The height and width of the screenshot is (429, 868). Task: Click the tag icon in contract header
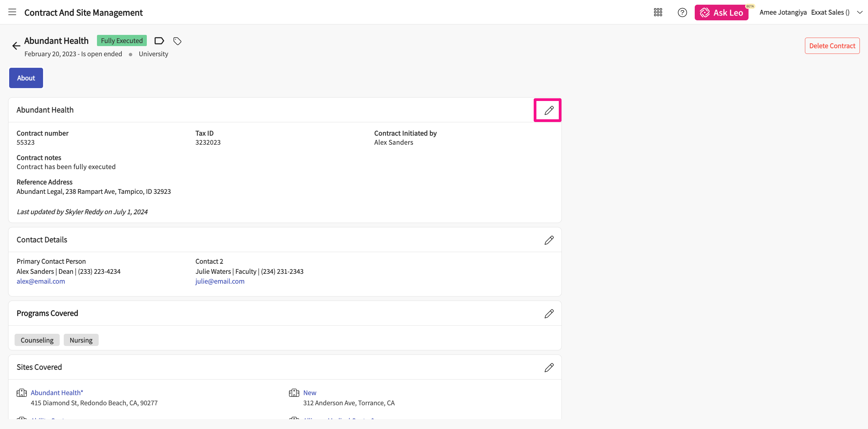pos(177,41)
